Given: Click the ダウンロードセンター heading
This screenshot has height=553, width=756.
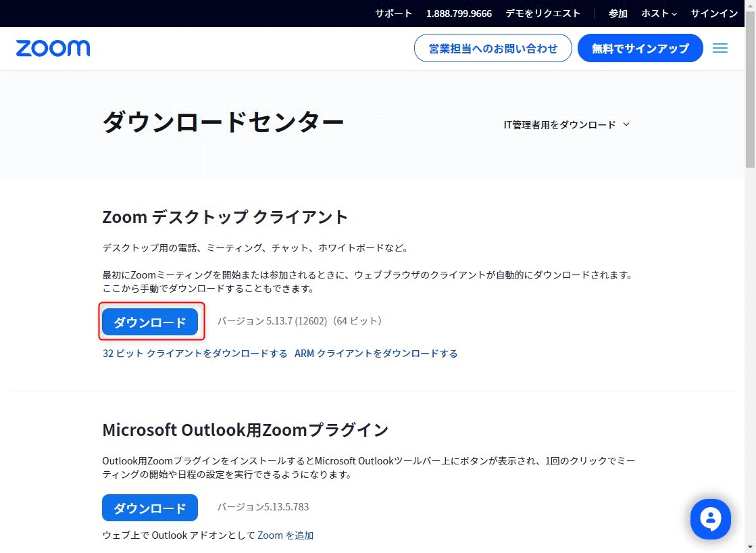Looking at the screenshot, I should (223, 122).
